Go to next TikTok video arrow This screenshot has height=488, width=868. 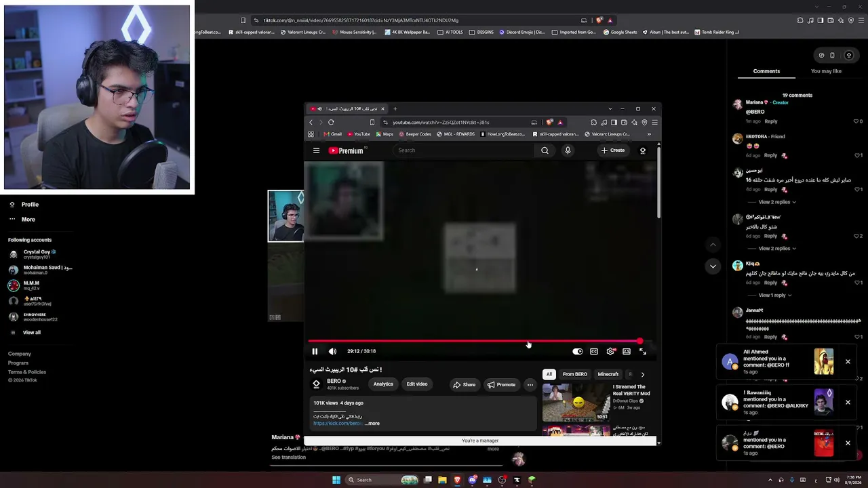713,266
